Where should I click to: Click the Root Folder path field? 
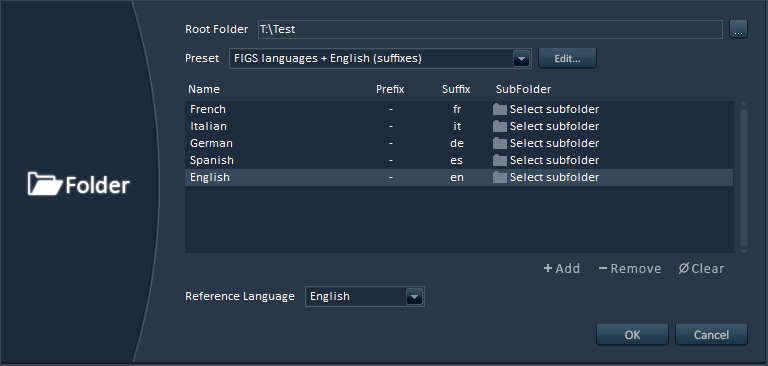tap(490, 29)
